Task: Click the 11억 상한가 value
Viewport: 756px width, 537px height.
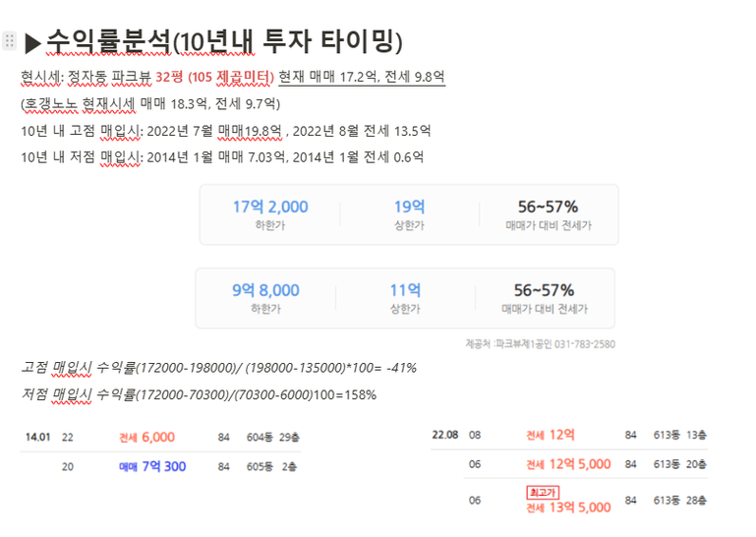Action: pyautogui.click(x=405, y=290)
